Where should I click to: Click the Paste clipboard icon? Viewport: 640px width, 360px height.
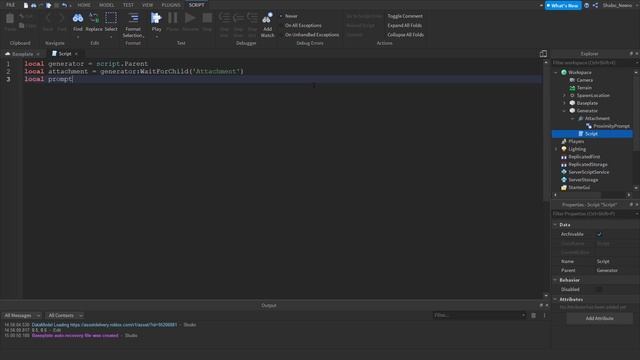click(10, 18)
